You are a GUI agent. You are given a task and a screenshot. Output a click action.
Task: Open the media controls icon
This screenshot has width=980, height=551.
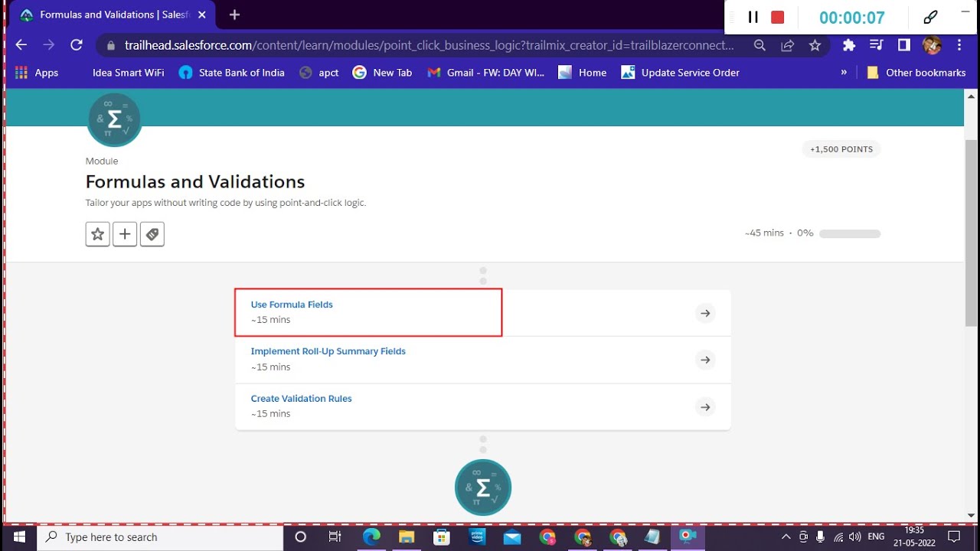876,45
